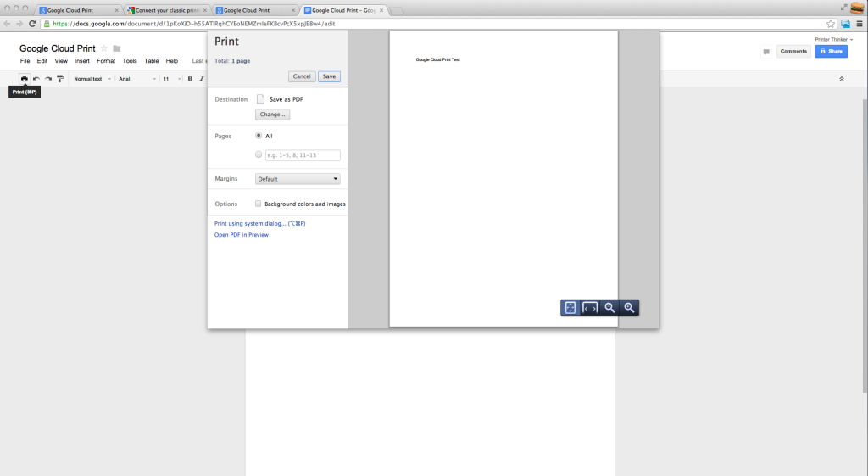868x476 pixels.
Task: Close the first Google Cloud Print tab
Action: (116, 10)
